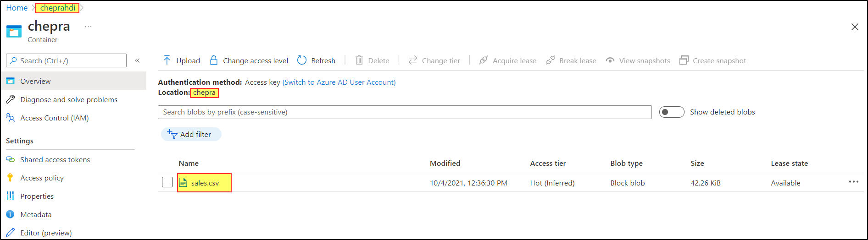This screenshot has height=240, width=868.
Task: Click the Upload arrow icon
Action: [167, 60]
